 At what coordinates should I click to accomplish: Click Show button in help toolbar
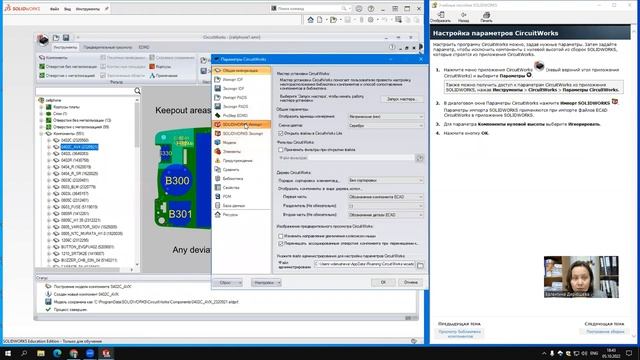click(x=440, y=17)
